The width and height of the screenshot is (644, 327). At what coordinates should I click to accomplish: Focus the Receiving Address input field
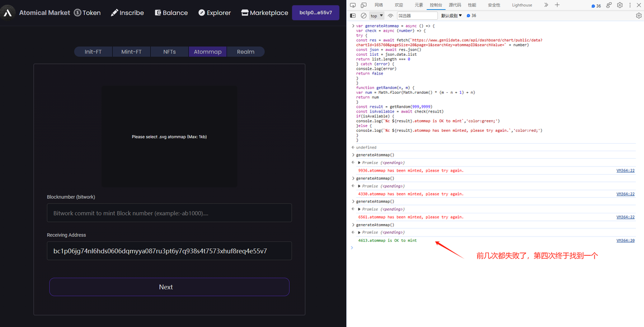click(x=170, y=250)
